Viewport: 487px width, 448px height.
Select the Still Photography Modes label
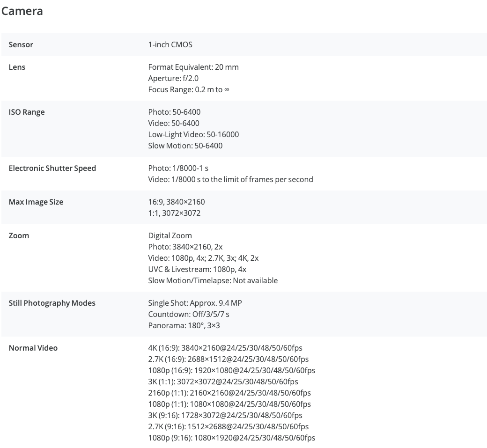click(x=52, y=303)
